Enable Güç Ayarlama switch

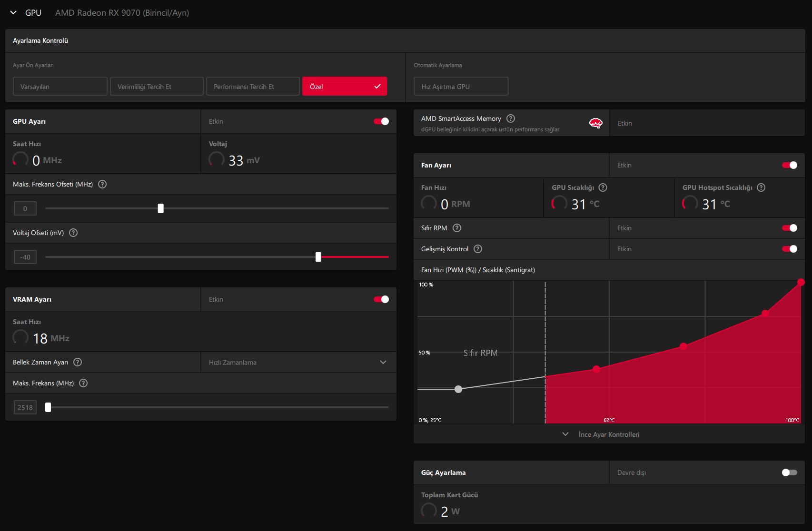pos(790,472)
